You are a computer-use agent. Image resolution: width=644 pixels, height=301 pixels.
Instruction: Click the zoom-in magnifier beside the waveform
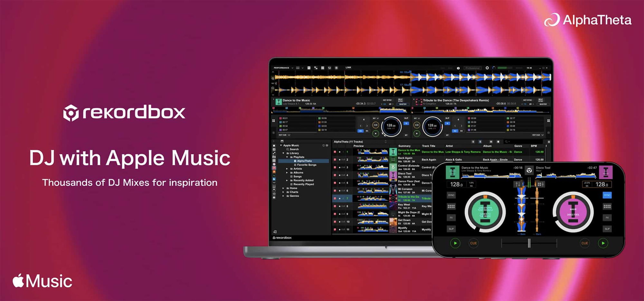[x=273, y=79]
